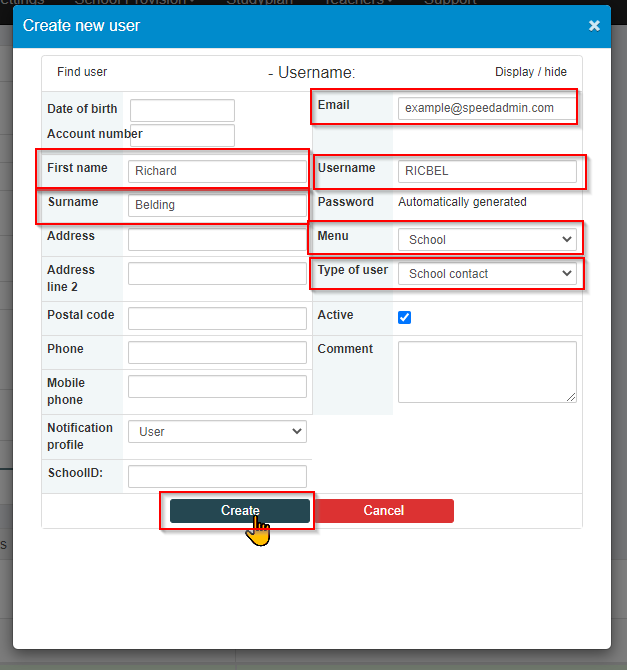The height and width of the screenshot is (670, 627).
Task: Click the Account number field
Action: coord(183,135)
